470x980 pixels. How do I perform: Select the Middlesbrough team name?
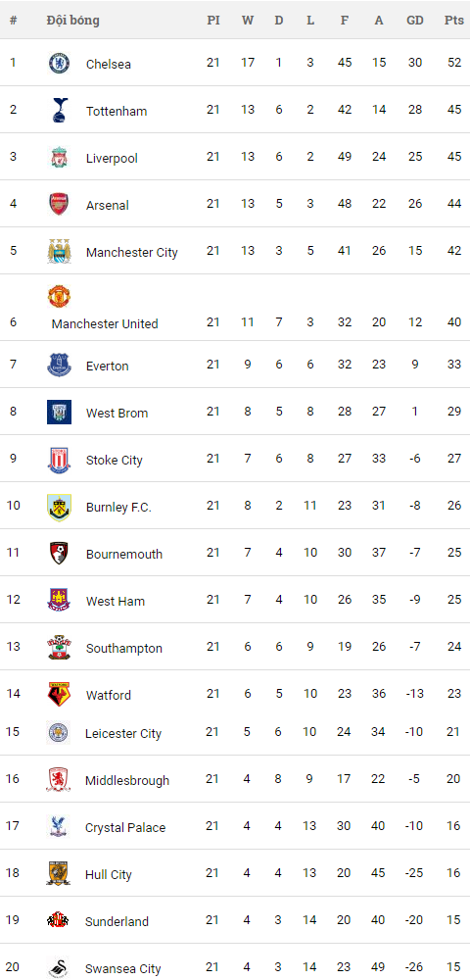tap(127, 781)
